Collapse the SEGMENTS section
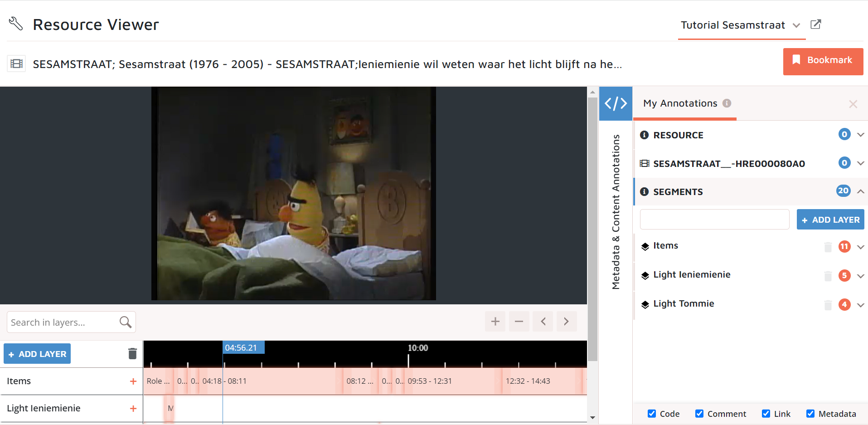 pos(860,191)
